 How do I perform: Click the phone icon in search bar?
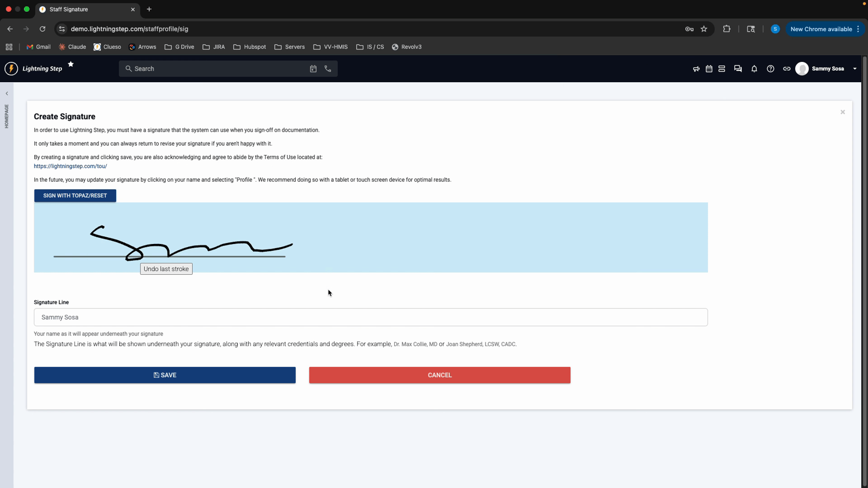[328, 69]
